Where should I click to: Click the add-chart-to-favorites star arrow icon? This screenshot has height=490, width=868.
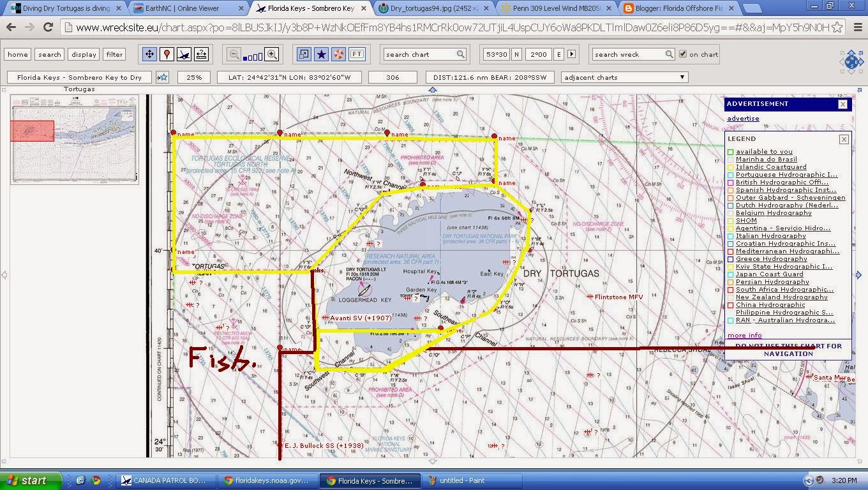[x=162, y=77]
